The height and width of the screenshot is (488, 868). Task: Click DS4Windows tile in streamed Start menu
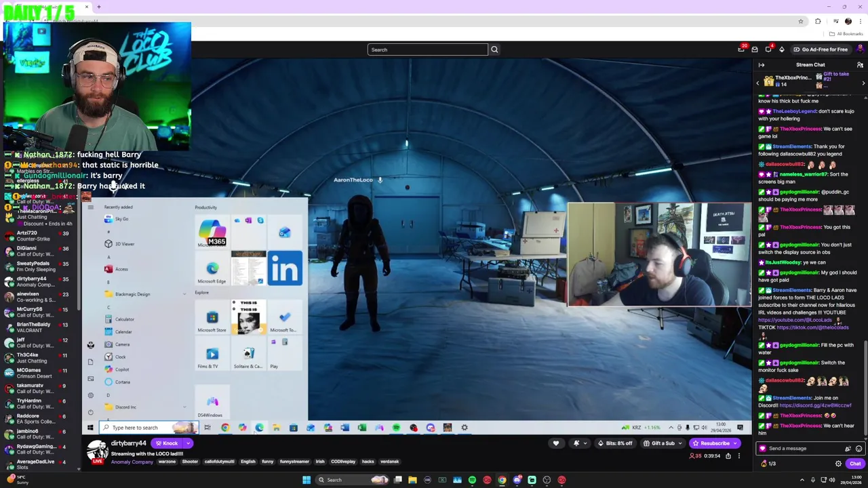(x=212, y=403)
